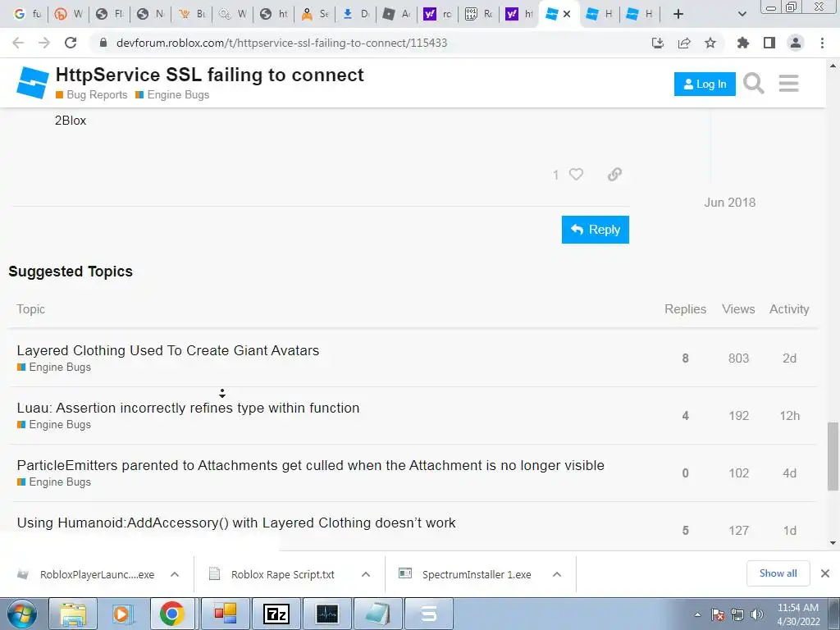Switch to the first Yahoo tab
This screenshot has height=630, width=840.
[x=438, y=14]
